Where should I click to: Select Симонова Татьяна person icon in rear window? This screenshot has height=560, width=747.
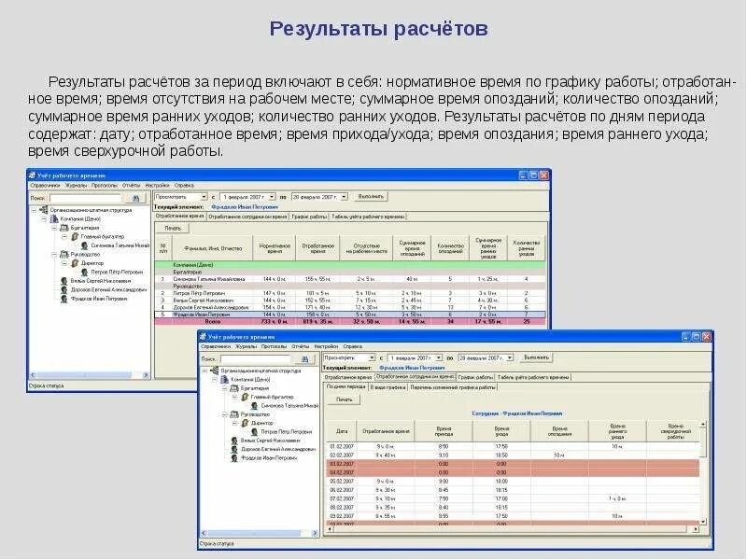[x=85, y=245]
